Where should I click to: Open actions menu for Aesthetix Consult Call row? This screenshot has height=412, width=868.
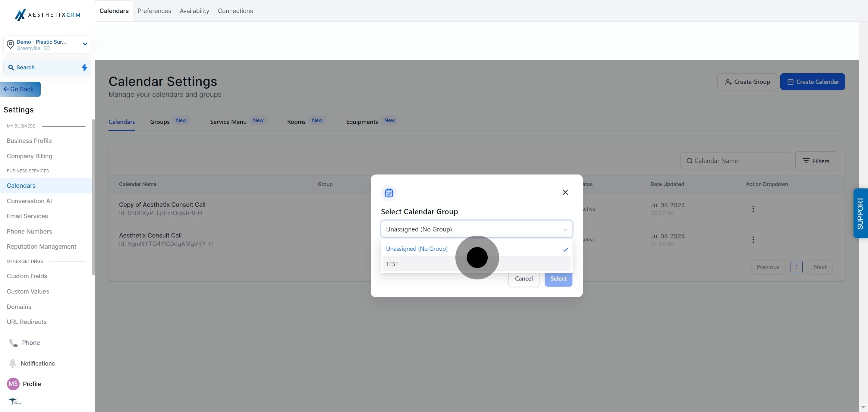point(753,240)
